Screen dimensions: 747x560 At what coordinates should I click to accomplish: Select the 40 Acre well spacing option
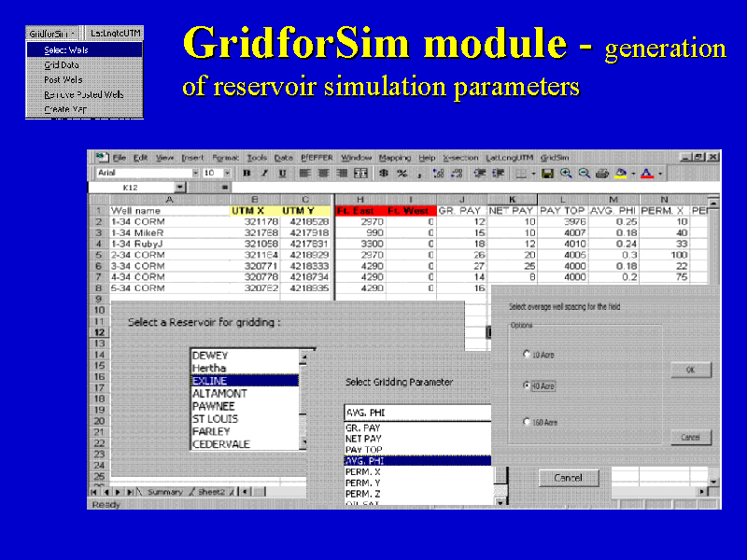527,385
